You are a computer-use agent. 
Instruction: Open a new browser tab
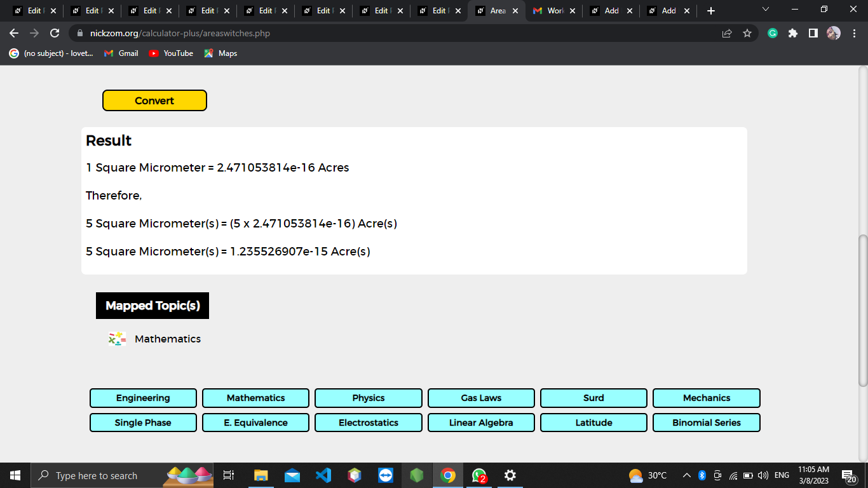pyautogui.click(x=711, y=11)
